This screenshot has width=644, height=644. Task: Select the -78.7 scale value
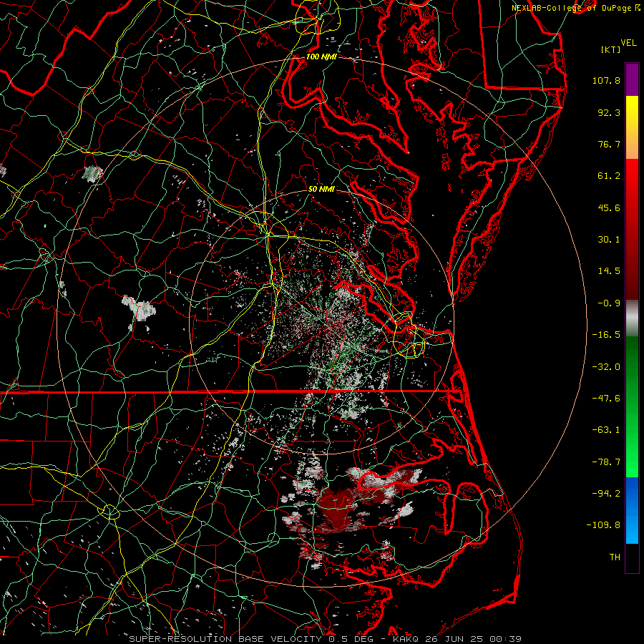(x=606, y=462)
